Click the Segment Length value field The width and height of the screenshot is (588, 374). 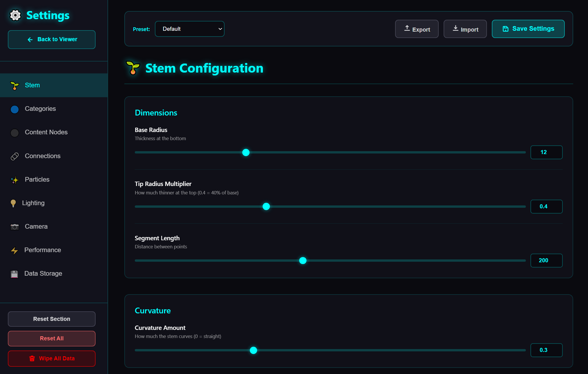(x=546, y=261)
